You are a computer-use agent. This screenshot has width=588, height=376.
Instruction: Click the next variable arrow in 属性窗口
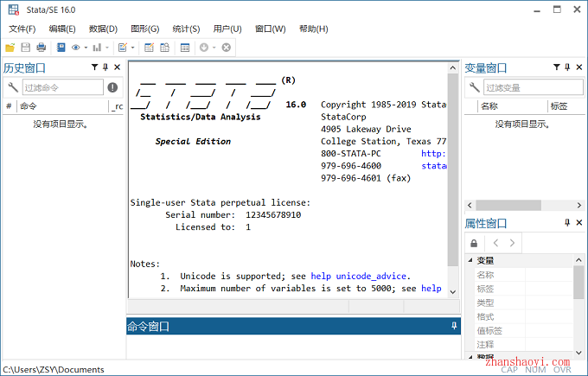tap(512, 243)
